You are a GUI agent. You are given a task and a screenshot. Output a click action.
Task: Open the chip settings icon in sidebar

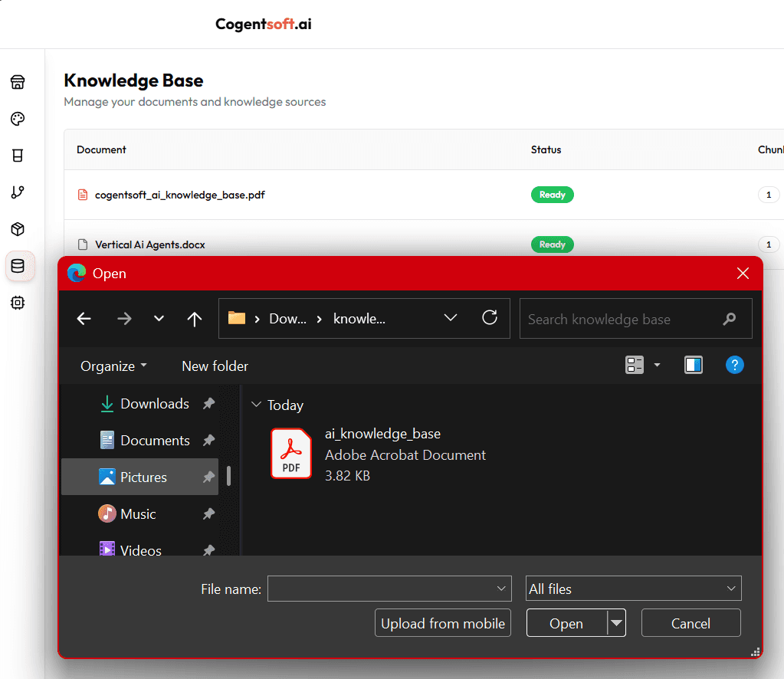point(18,303)
